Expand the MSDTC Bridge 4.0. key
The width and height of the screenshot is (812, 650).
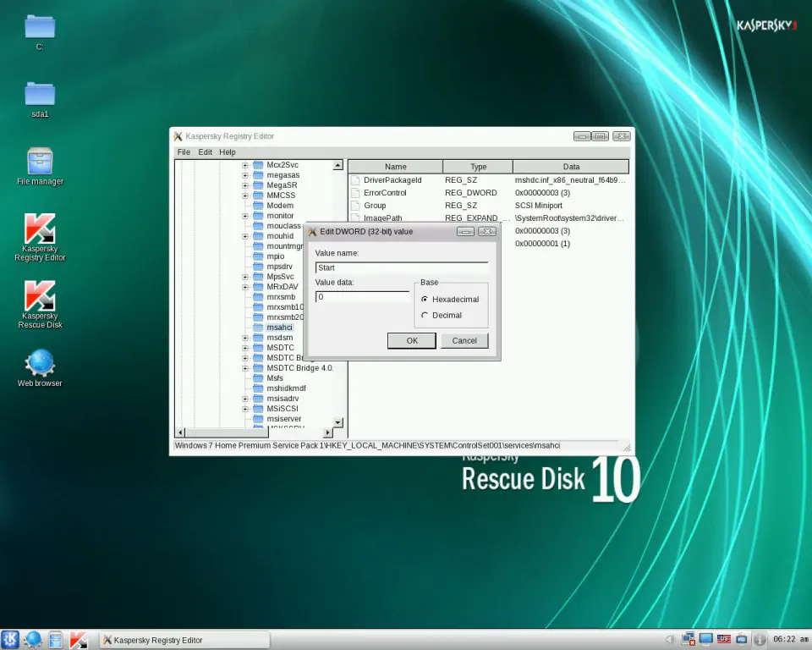[x=245, y=368]
